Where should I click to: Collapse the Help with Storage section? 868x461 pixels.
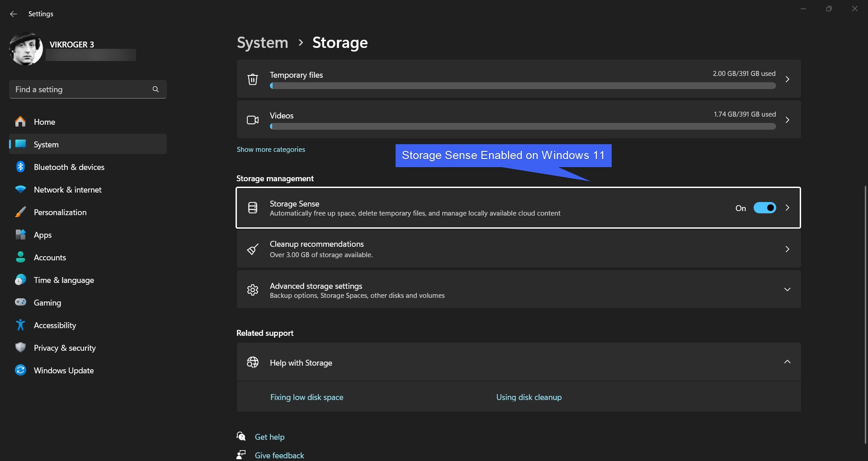click(787, 362)
